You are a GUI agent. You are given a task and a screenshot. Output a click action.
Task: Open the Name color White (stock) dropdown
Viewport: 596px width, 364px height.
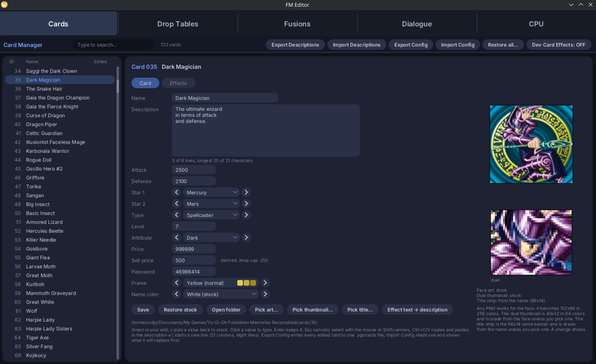pos(221,294)
